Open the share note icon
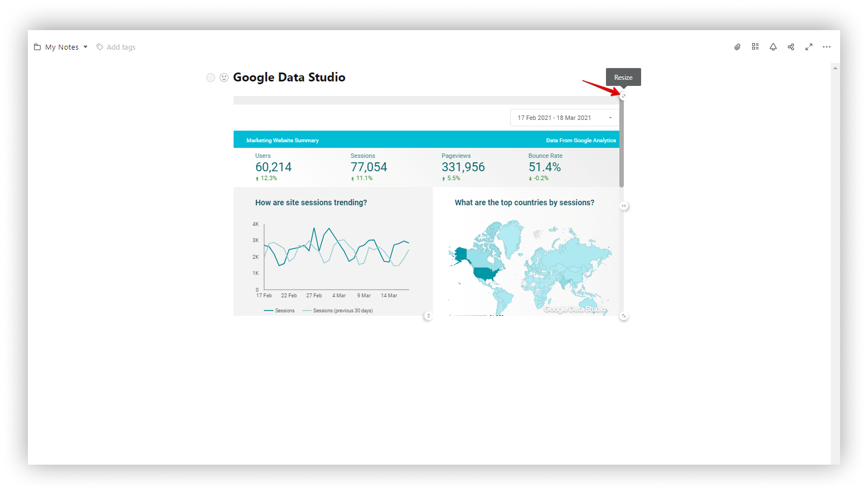The height and width of the screenshot is (492, 868). pyautogui.click(x=791, y=47)
